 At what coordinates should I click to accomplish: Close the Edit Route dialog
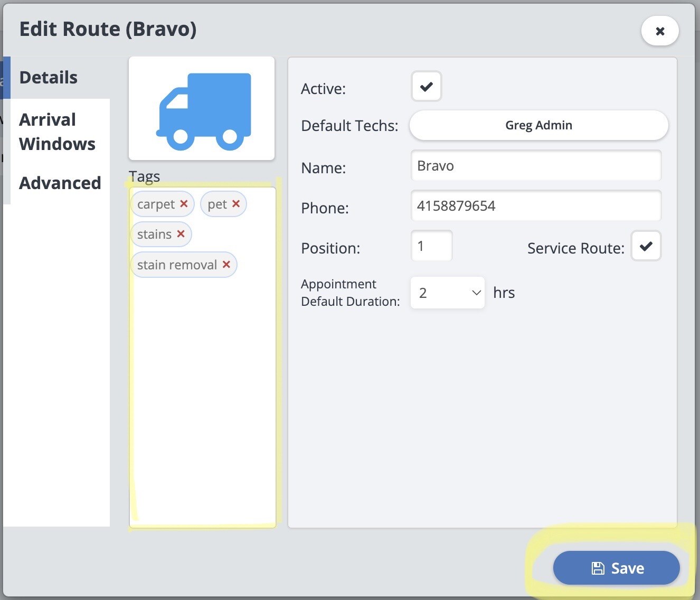coord(660,31)
